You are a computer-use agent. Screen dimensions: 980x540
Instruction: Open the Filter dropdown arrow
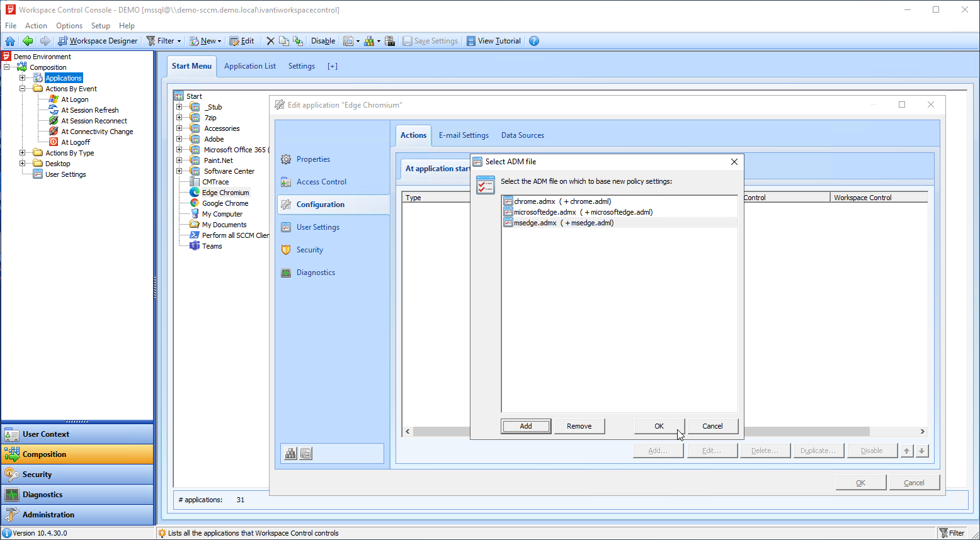click(179, 42)
